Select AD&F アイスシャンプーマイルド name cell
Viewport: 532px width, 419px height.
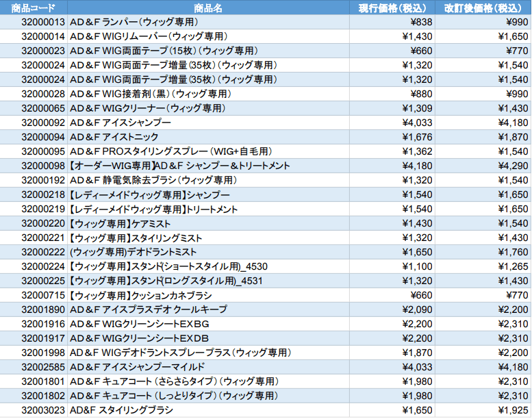coord(208,367)
